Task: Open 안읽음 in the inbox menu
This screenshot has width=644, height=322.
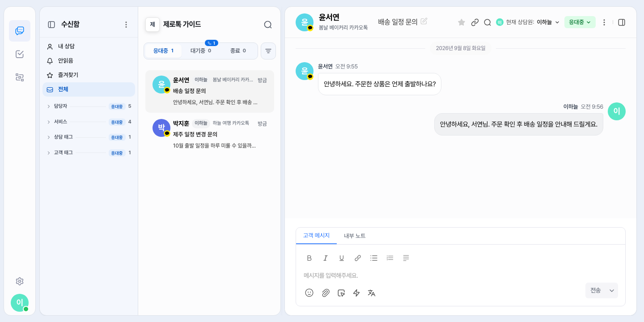Action: [89, 61]
